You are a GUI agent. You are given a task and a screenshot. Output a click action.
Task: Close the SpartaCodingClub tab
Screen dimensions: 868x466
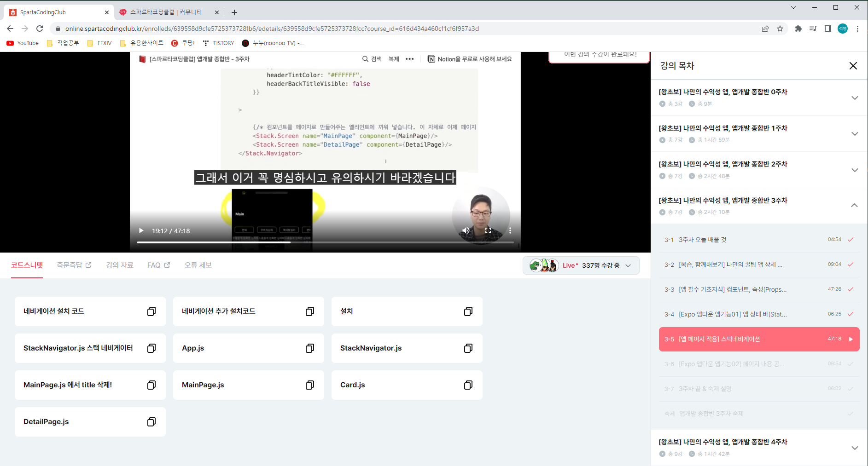[x=107, y=12]
